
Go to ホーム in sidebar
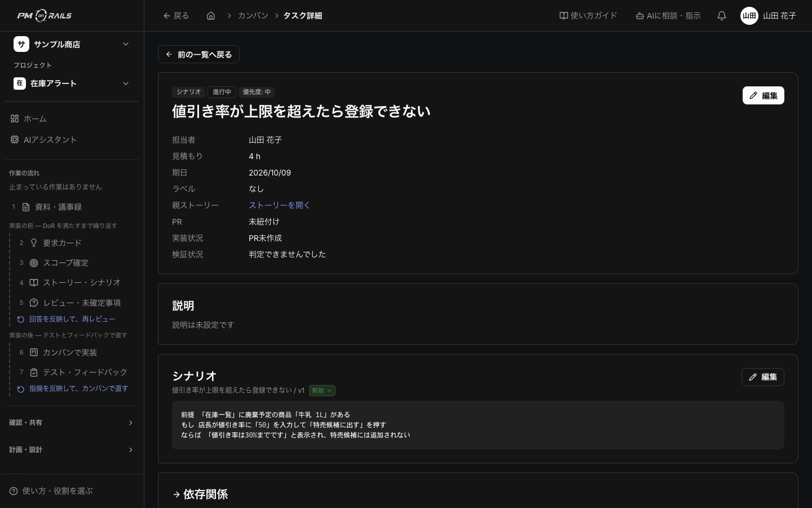[x=72, y=119]
